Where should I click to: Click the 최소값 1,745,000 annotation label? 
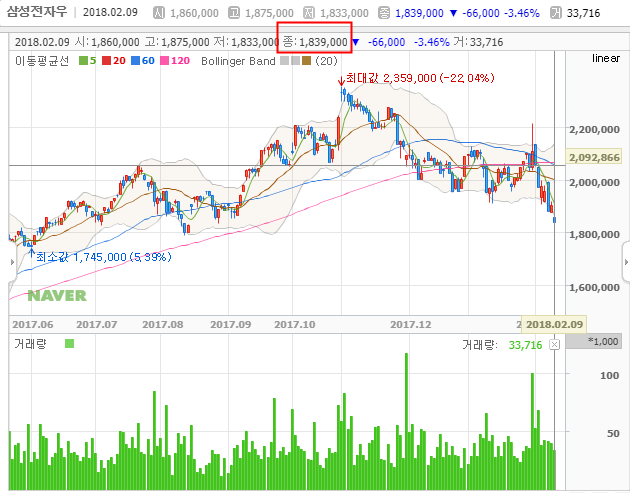click(x=104, y=257)
